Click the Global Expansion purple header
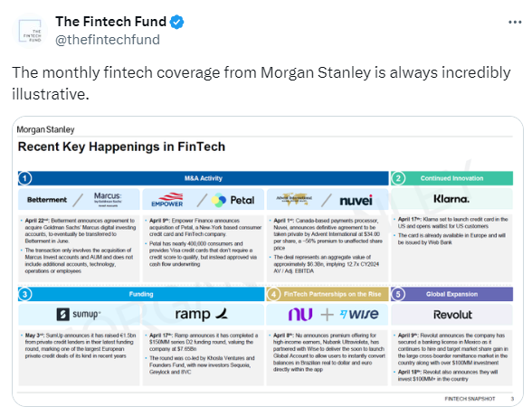Screen dimensions: 532x416 pyautogui.click(x=451, y=294)
